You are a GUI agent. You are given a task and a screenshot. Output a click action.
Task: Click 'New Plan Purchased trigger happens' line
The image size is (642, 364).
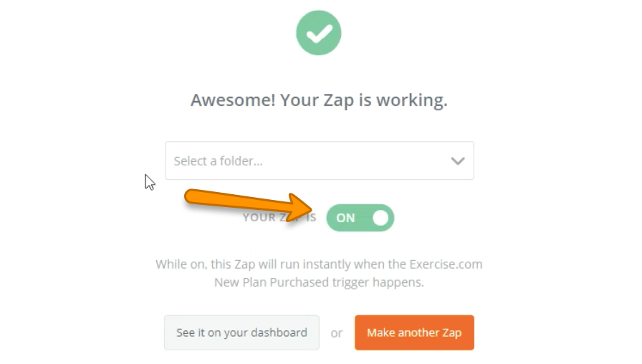tap(319, 282)
